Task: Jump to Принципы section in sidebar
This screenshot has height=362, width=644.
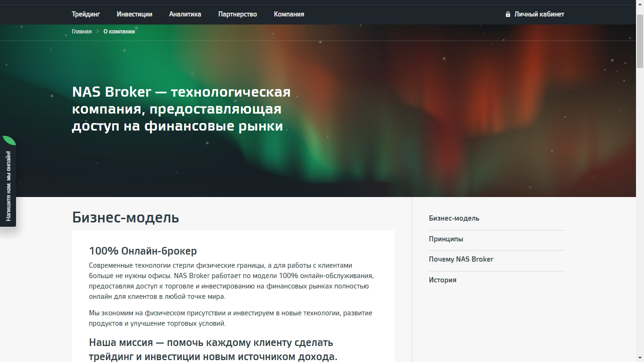Action: click(x=446, y=239)
